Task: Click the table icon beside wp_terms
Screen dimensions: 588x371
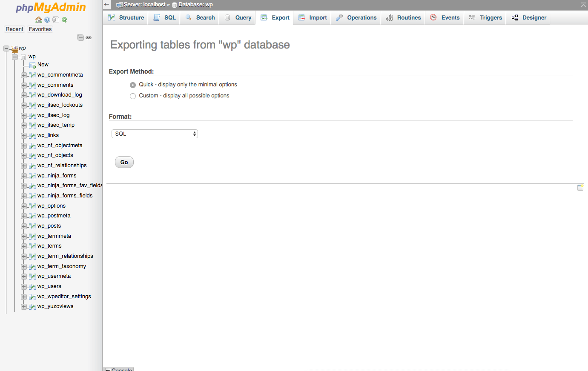Action: pos(32,246)
